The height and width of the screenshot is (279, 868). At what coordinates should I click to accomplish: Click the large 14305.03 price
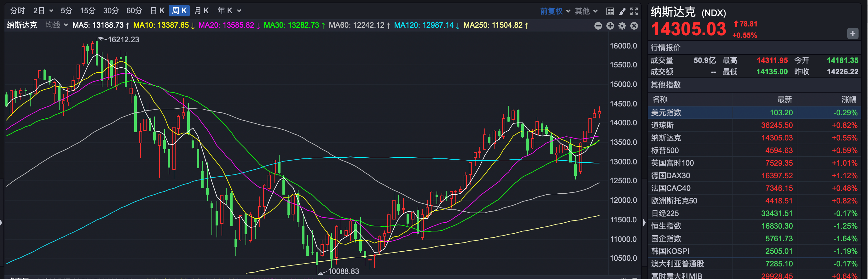tap(688, 29)
